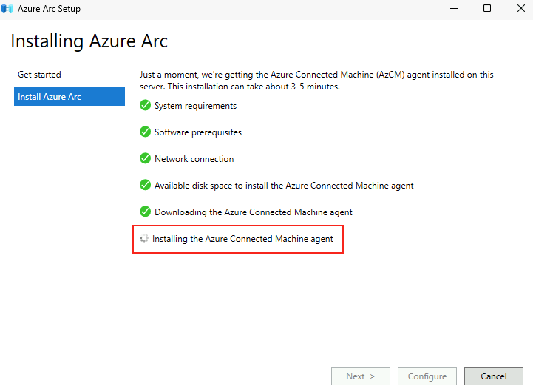Click the Next button
Image resolution: width=533 pixels, height=392 pixels.
tap(361, 376)
